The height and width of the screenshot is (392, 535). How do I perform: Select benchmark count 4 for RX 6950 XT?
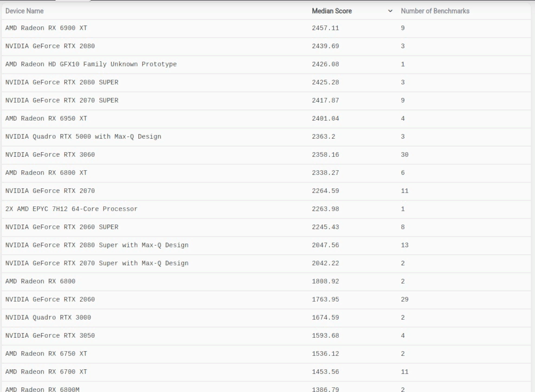point(403,118)
